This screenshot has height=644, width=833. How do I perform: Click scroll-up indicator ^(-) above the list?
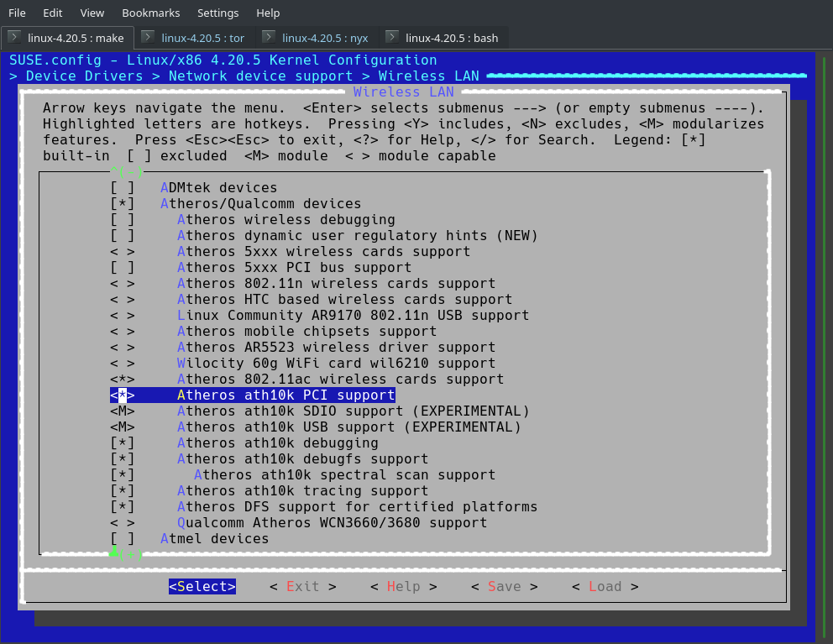(127, 171)
